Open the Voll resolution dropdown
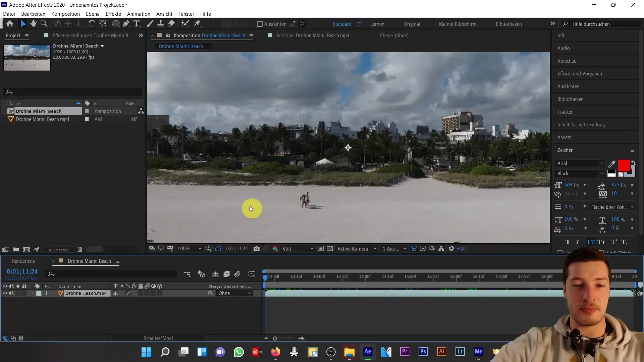Screen dimensions: 644x362 pos(298,249)
